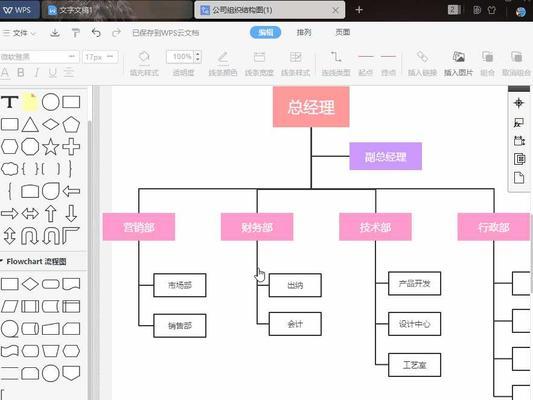Toggle bold text formatting
The height and width of the screenshot is (400, 533).
click(x=20, y=72)
